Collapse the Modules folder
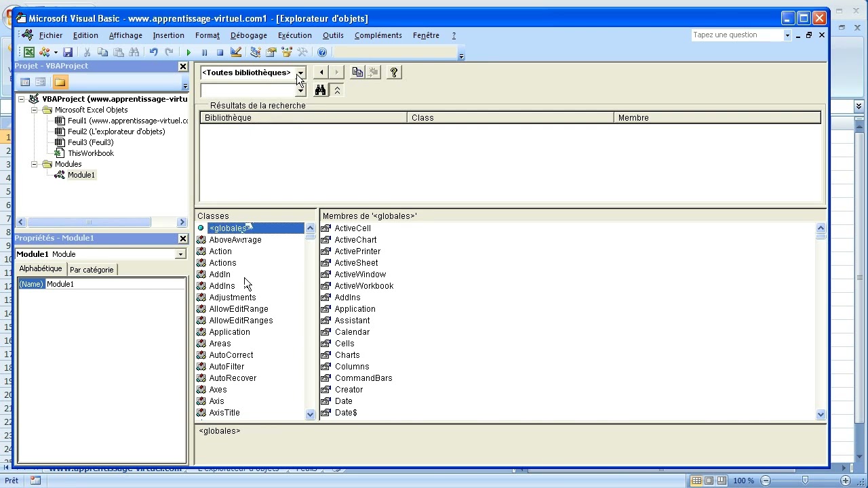 coord(34,164)
